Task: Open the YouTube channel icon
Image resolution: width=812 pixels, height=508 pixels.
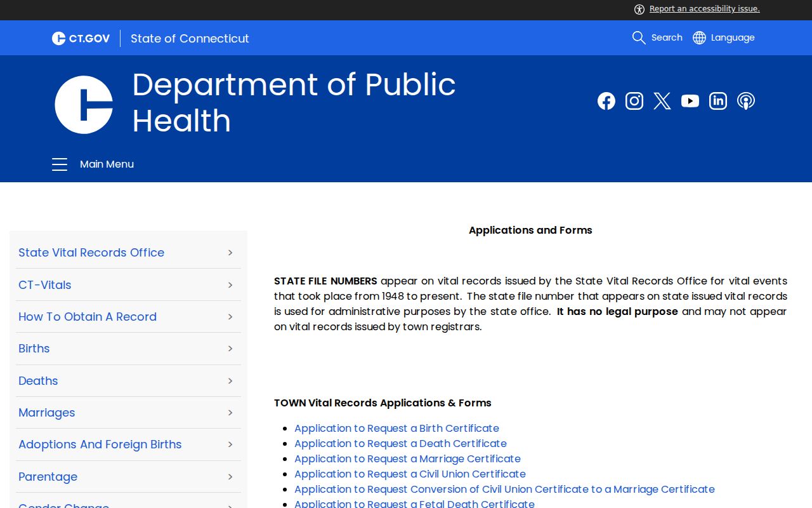Action: click(x=690, y=101)
